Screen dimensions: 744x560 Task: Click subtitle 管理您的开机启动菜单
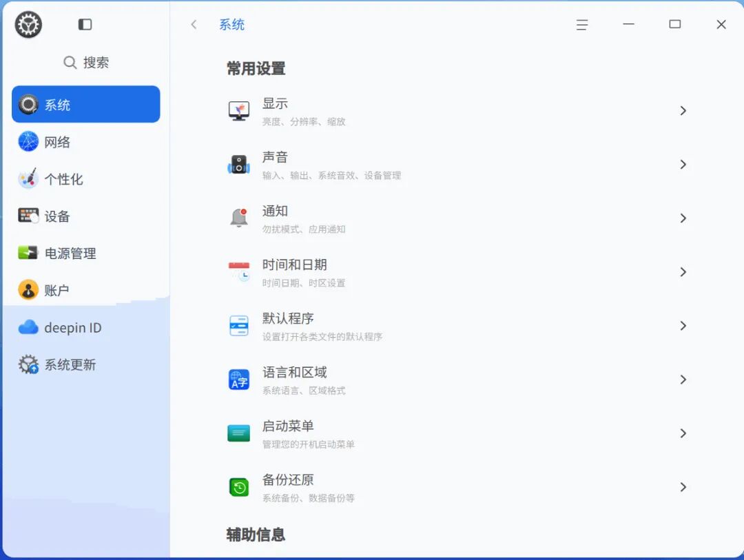tap(309, 444)
